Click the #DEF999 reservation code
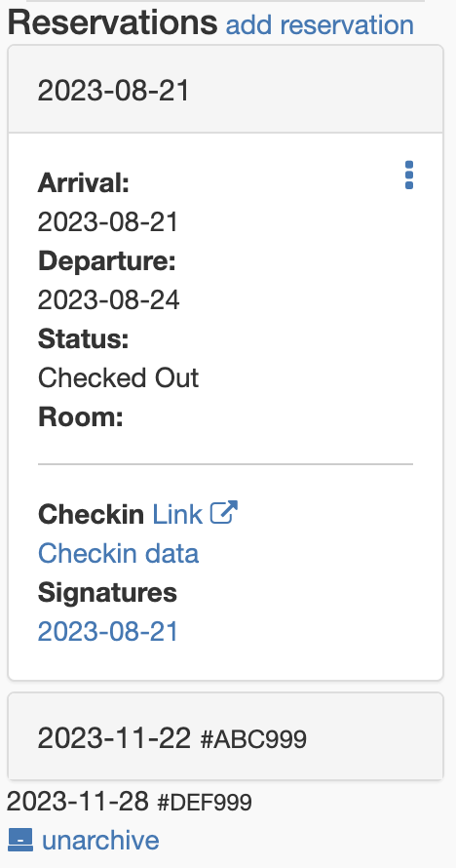 pos(205,802)
